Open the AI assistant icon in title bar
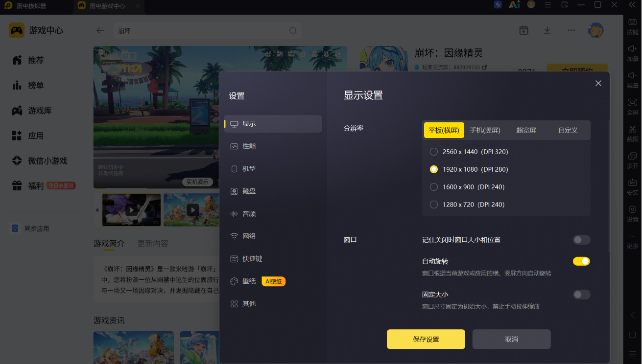Image resolution: width=642 pixels, height=364 pixels. pyautogui.click(x=514, y=5)
